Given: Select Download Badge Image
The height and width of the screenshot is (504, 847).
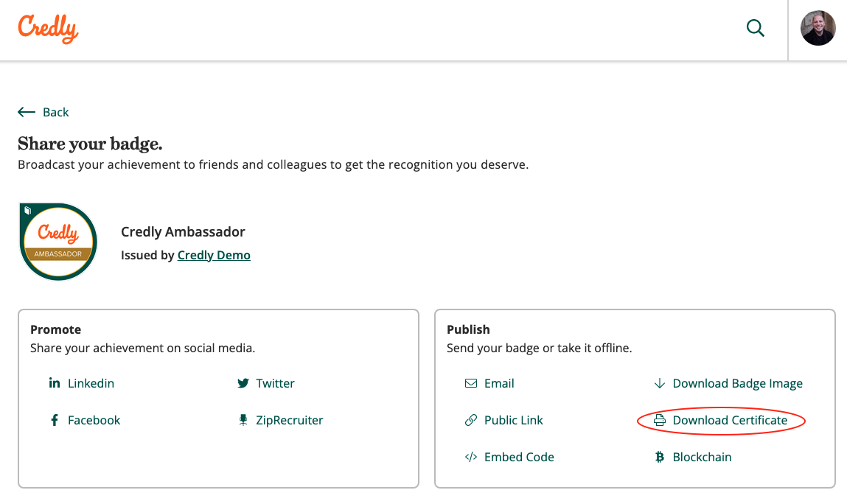Looking at the screenshot, I should pyautogui.click(x=737, y=383).
